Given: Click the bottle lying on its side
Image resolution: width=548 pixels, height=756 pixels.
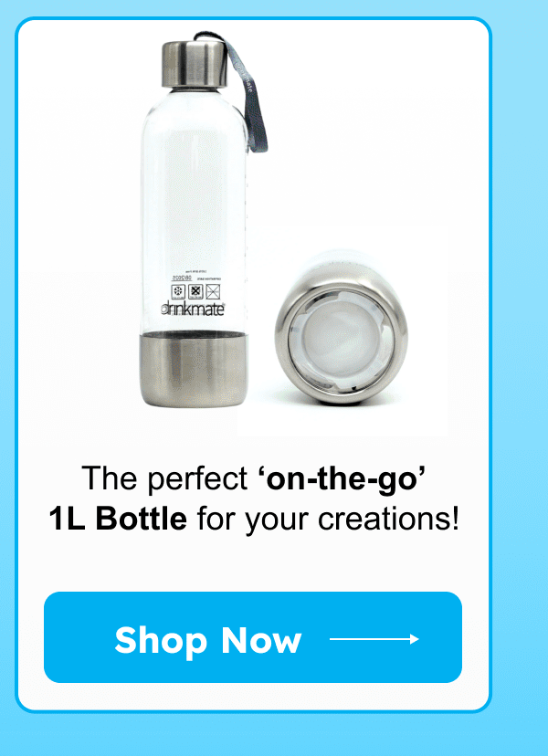Looking at the screenshot, I should (x=342, y=328).
